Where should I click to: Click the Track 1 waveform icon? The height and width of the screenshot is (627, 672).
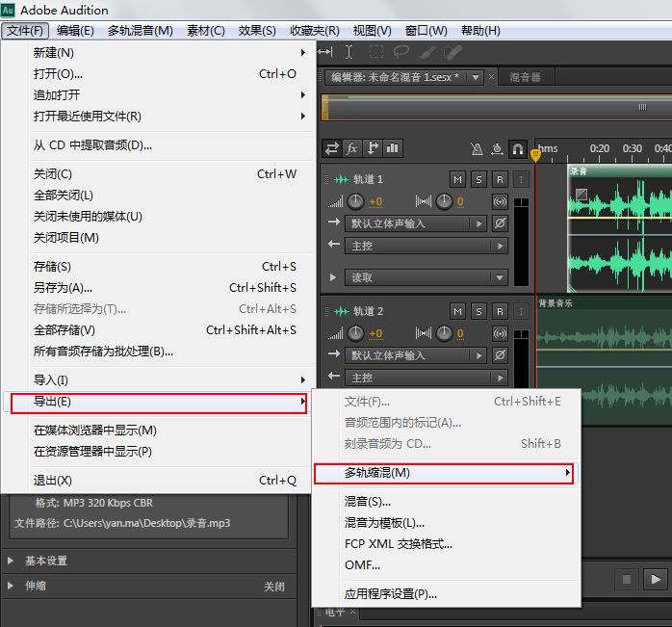click(x=342, y=179)
